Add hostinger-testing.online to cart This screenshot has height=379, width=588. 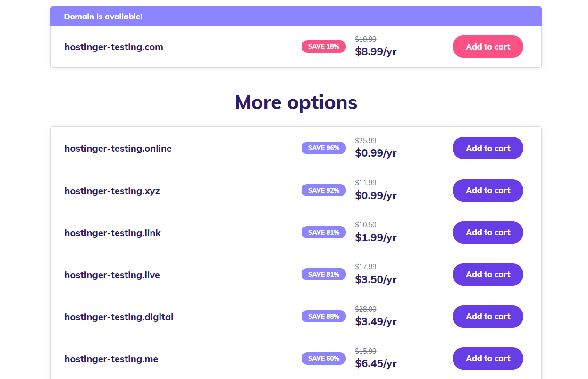click(487, 148)
